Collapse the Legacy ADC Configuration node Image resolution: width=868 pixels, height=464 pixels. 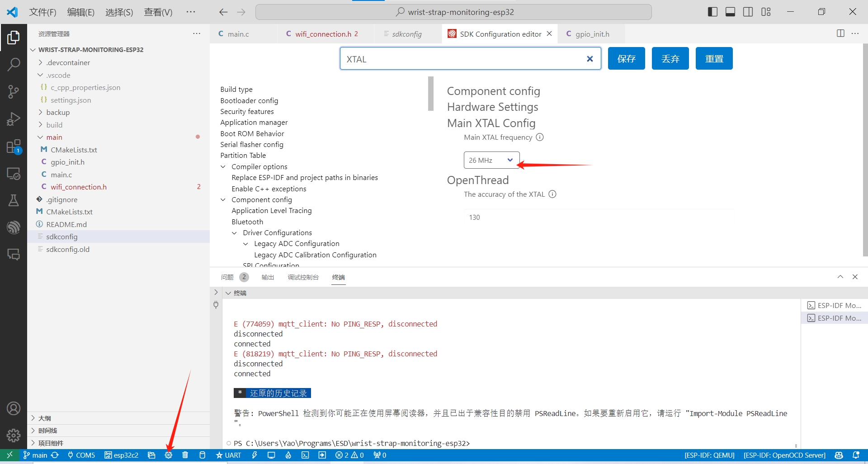[245, 244]
